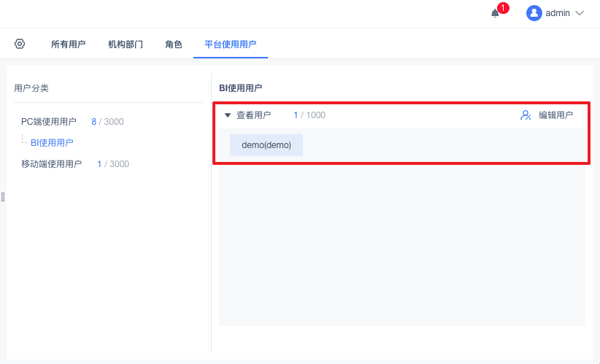The height and width of the screenshot is (364, 600).
Task: Switch to the 所有用户 tab
Action: coord(68,44)
